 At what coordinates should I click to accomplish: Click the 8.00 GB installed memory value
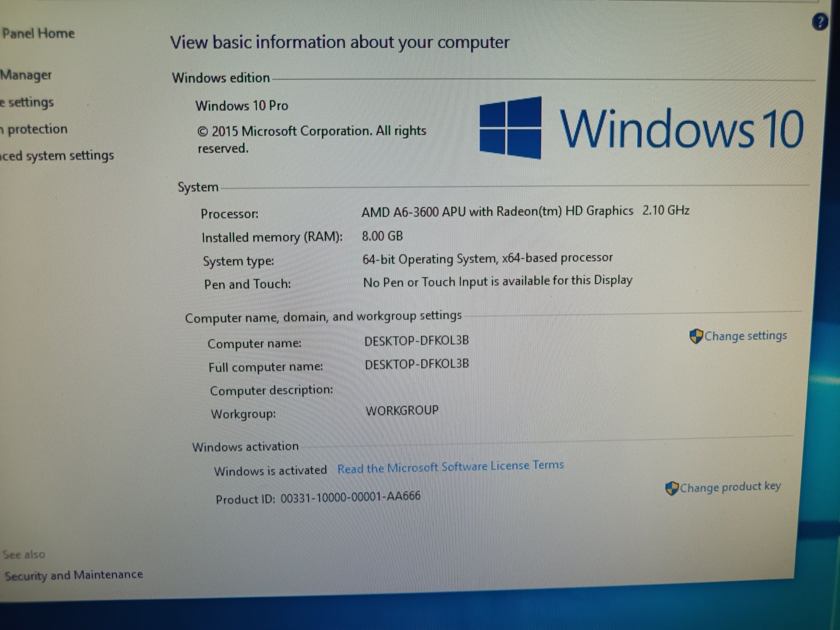[382, 236]
